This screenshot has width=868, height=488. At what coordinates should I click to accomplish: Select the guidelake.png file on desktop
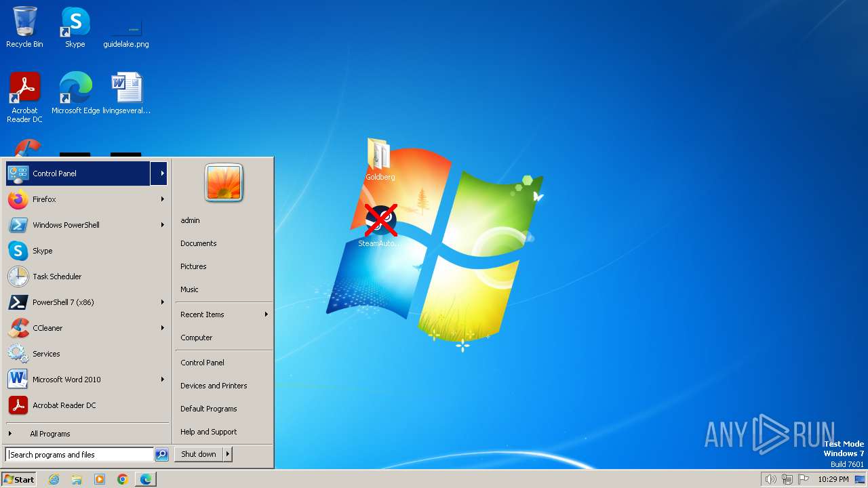(x=126, y=27)
